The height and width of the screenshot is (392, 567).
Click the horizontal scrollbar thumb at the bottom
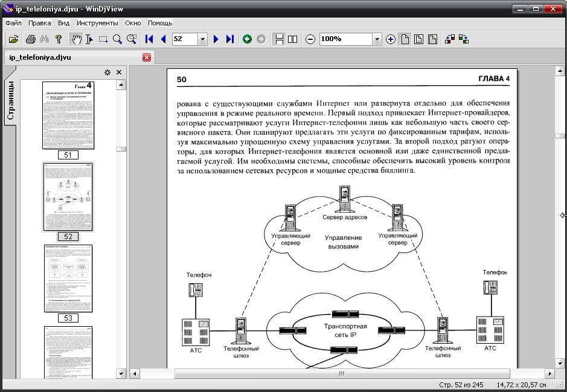[341, 374]
